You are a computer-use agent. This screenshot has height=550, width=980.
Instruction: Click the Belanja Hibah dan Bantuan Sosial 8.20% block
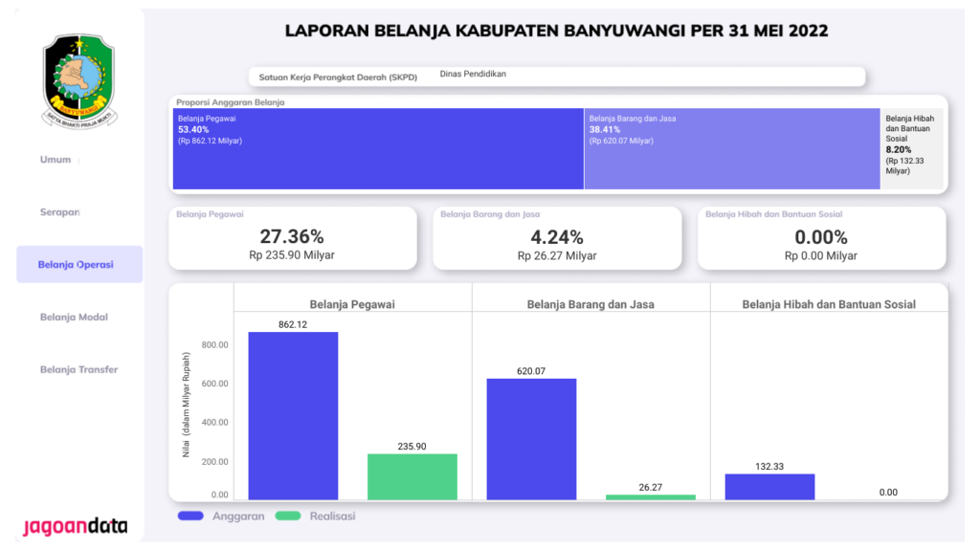tap(912, 149)
